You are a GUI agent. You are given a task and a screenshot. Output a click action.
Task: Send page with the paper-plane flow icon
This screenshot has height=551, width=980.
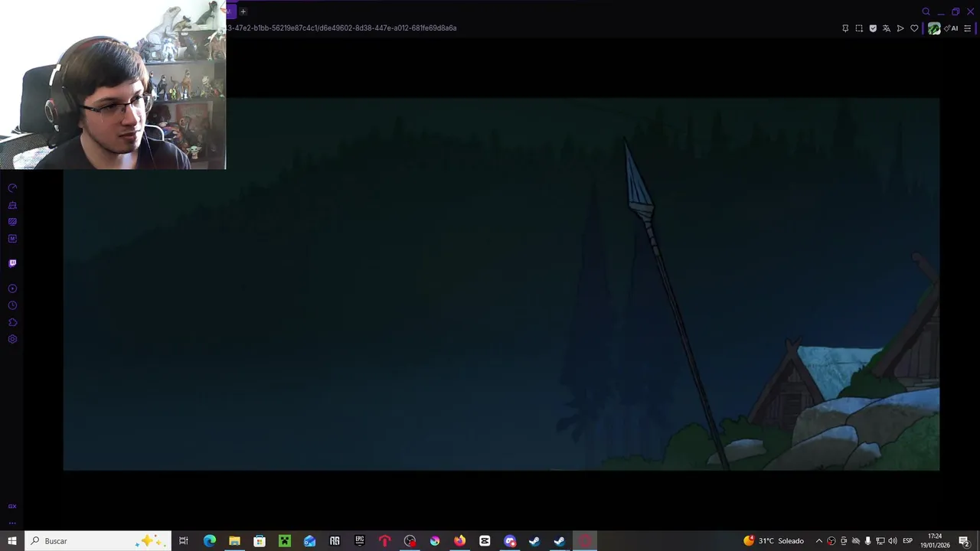[900, 28]
